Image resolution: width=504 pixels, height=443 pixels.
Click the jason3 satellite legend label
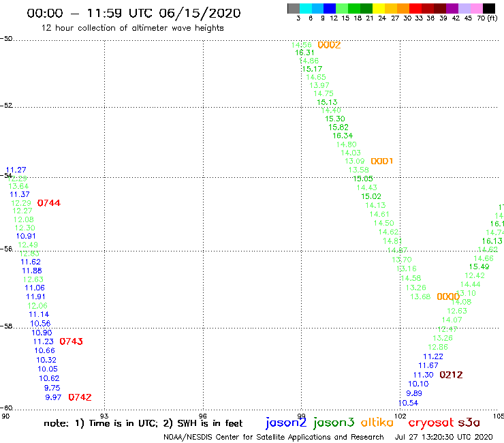click(x=334, y=423)
